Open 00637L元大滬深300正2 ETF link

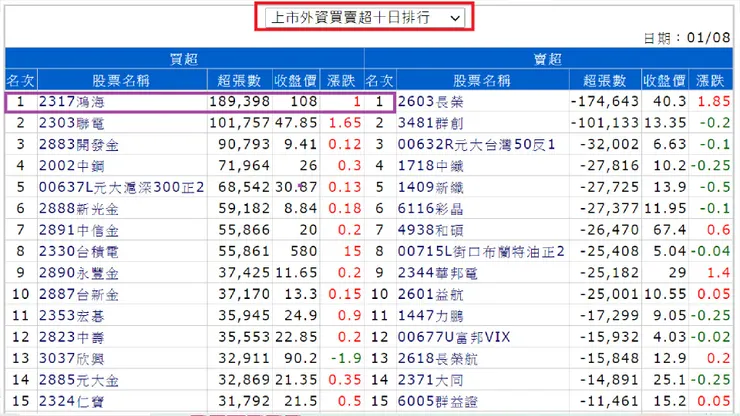click(121, 187)
